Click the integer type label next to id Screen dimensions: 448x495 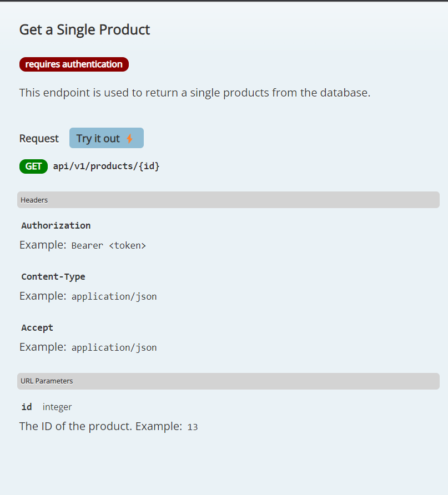point(57,407)
